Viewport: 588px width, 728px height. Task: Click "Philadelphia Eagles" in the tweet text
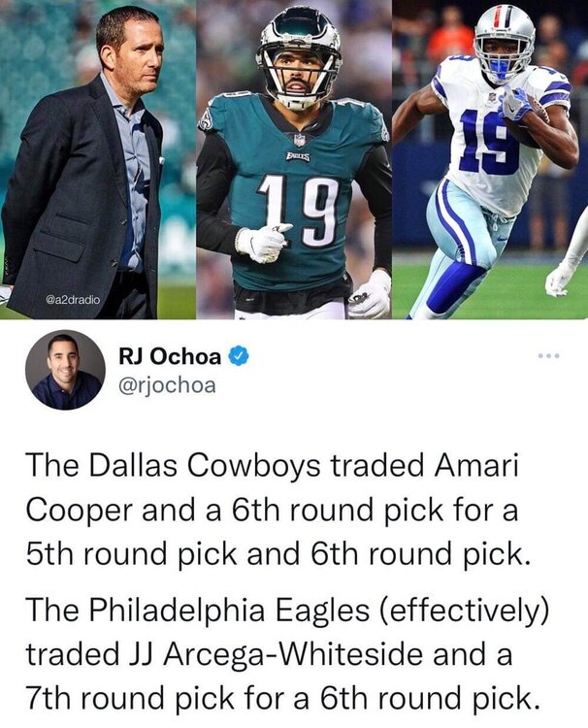[229, 611]
